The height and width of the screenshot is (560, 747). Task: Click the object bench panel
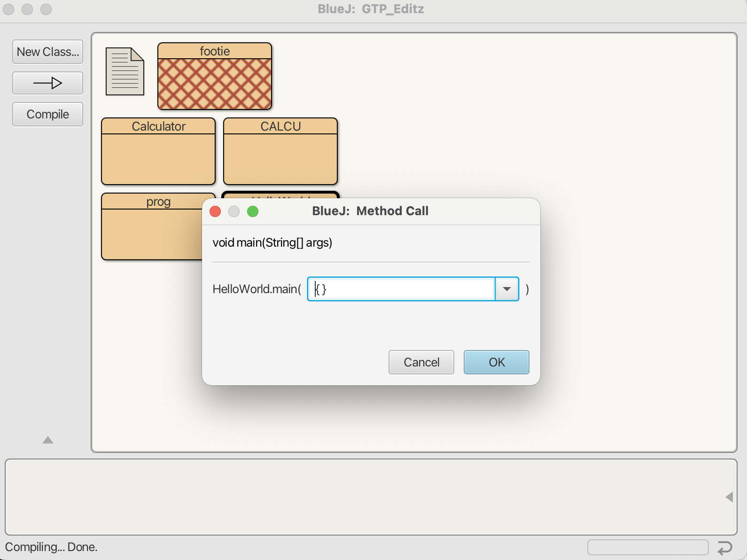(371, 497)
